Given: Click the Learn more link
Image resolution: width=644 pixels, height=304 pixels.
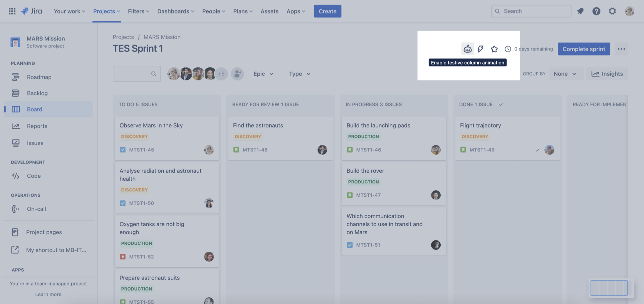Looking at the screenshot, I should [48, 294].
